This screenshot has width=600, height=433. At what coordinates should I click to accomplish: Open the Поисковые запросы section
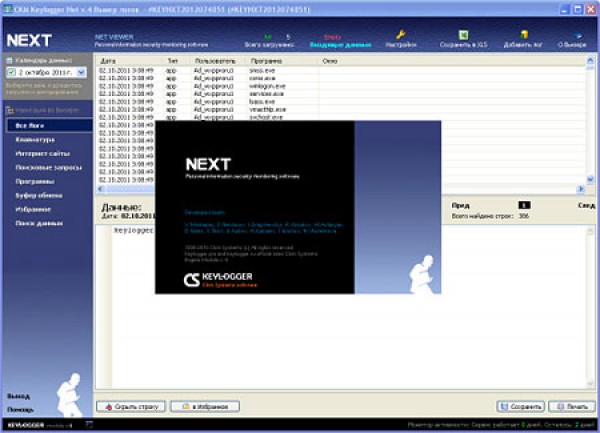pos(49,168)
